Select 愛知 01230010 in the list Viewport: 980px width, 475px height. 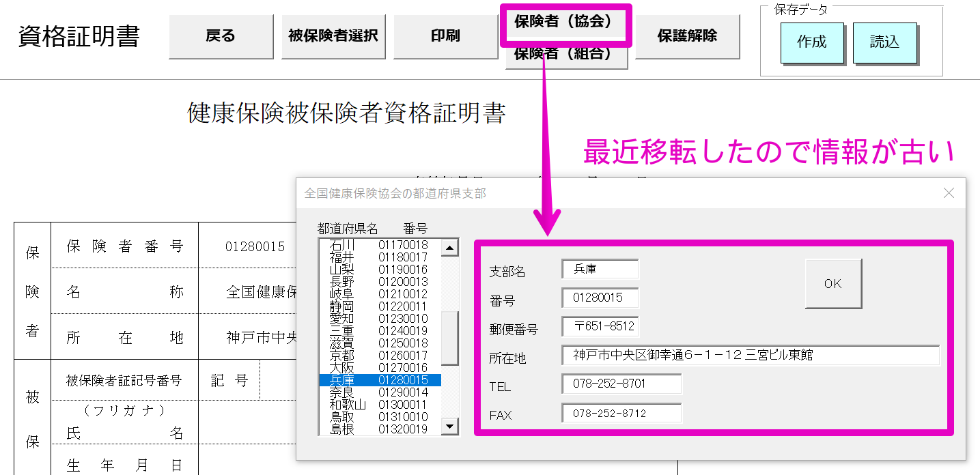coord(380,318)
